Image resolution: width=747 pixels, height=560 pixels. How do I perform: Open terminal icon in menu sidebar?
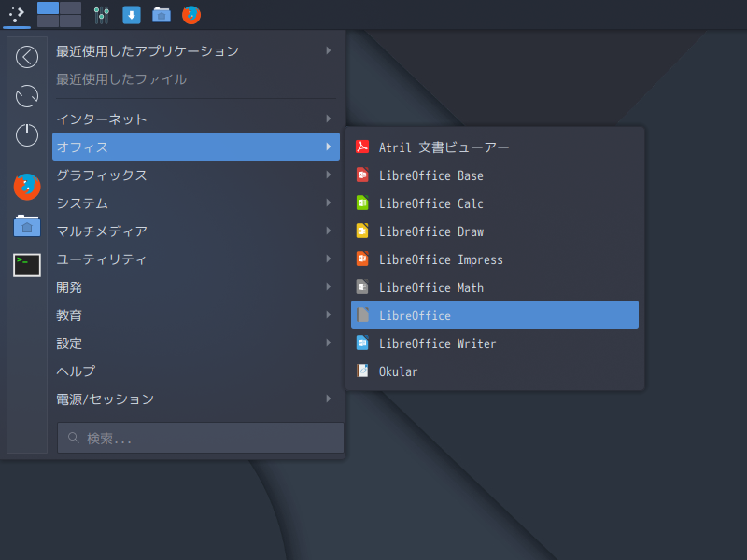27,265
